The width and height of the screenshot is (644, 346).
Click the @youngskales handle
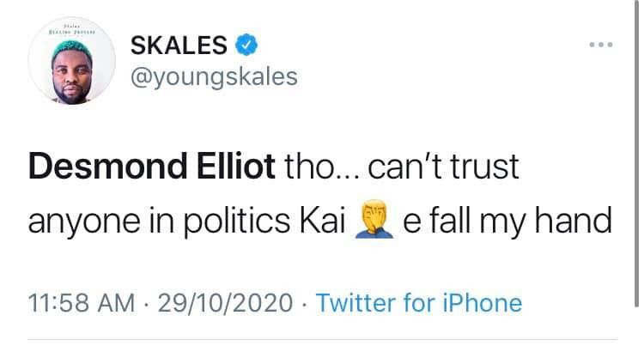[x=214, y=76]
